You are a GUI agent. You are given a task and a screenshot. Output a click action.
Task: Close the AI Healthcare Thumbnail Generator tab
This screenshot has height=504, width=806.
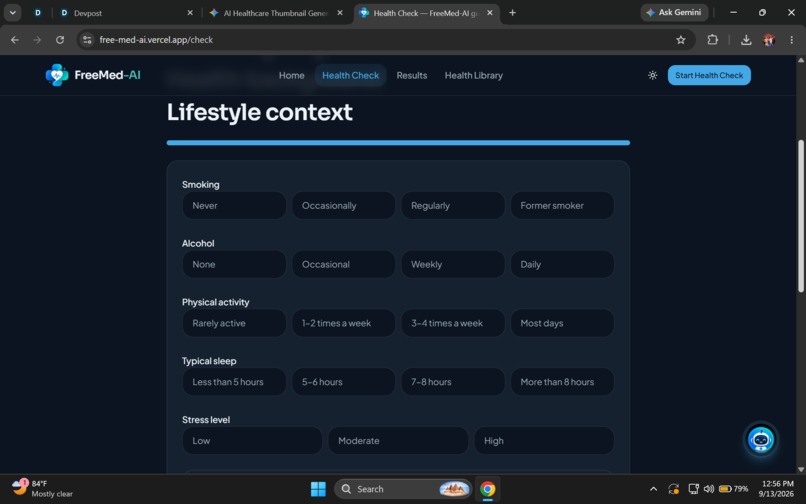[340, 13]
